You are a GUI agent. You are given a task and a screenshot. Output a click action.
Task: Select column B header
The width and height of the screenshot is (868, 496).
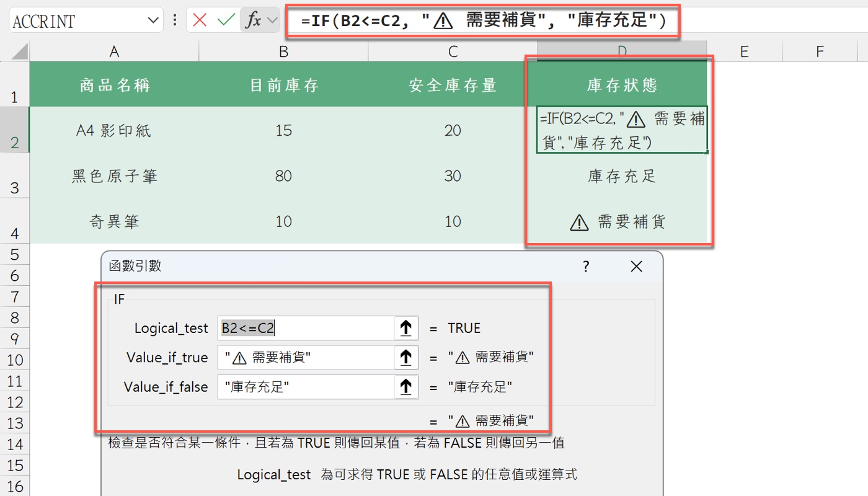tap(283, 51)
